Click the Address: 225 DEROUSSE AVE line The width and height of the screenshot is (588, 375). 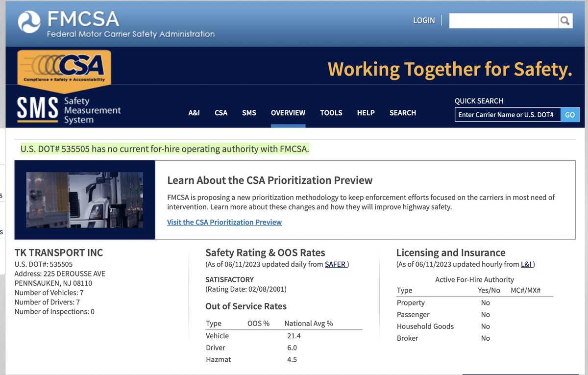(x=60, y=274)
